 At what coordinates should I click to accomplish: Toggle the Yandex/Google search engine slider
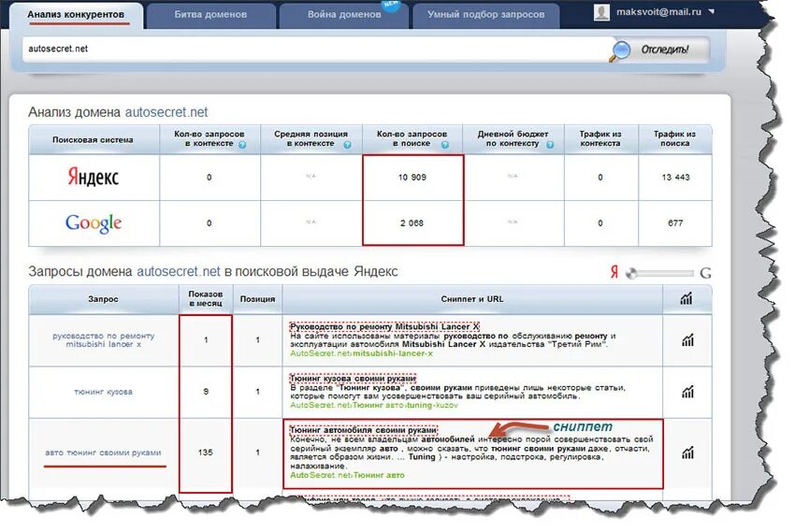tap(659, 274)
